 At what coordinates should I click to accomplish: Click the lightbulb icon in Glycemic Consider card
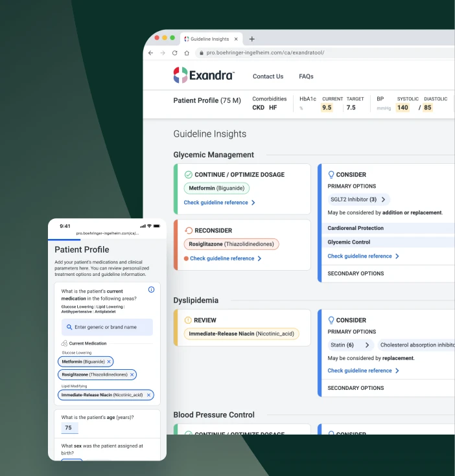coord(331,175)
